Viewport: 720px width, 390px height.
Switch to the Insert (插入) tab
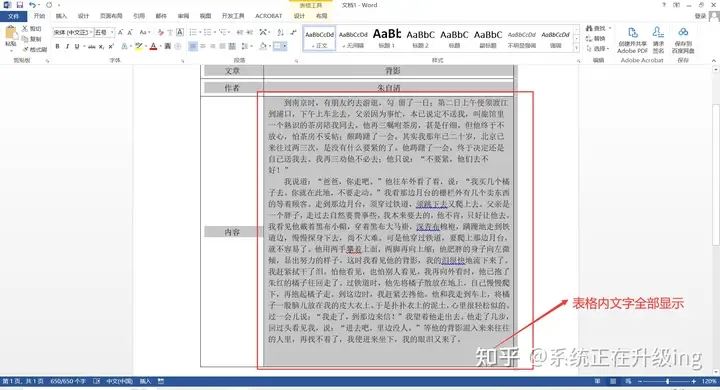(x=61, y=16)
